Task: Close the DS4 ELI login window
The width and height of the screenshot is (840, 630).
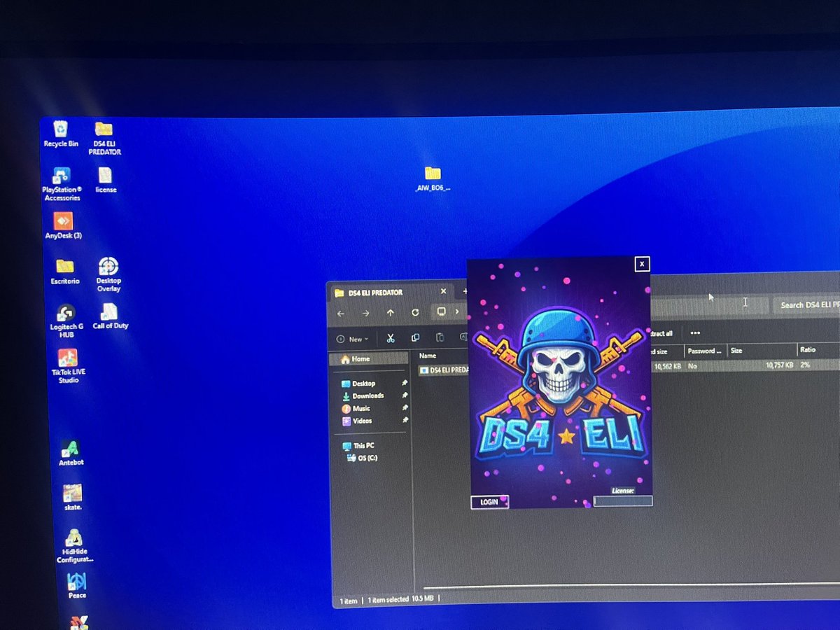Action: pos(642,264)
